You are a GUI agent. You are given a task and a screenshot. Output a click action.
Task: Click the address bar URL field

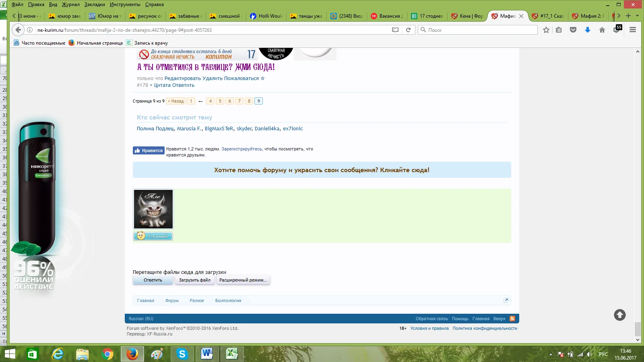(213, 30)
